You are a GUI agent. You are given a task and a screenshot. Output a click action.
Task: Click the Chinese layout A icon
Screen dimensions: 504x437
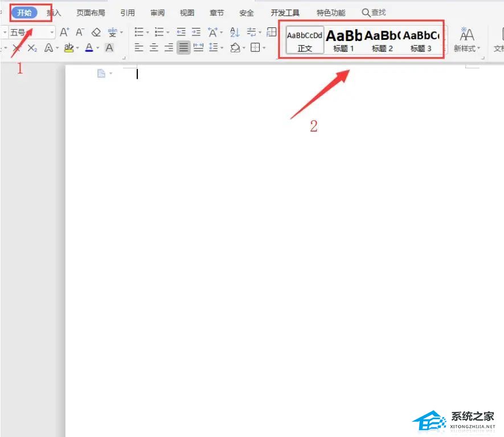(212, 32)
